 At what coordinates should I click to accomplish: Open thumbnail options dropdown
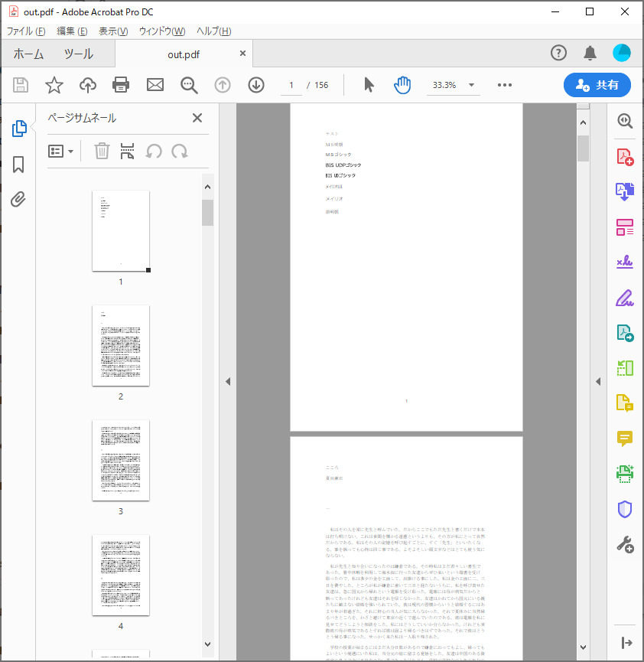click(60, 151)
